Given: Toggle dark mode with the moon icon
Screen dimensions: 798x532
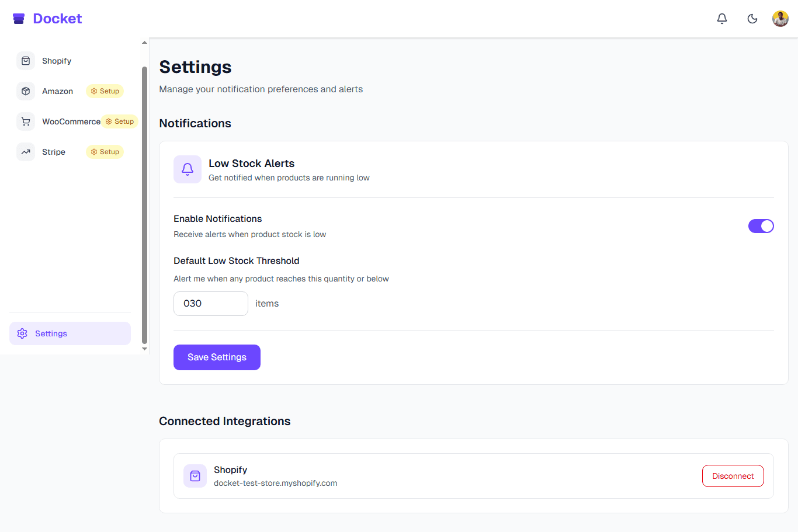Looking at the screenshot, I should click(x=752, y=18).
